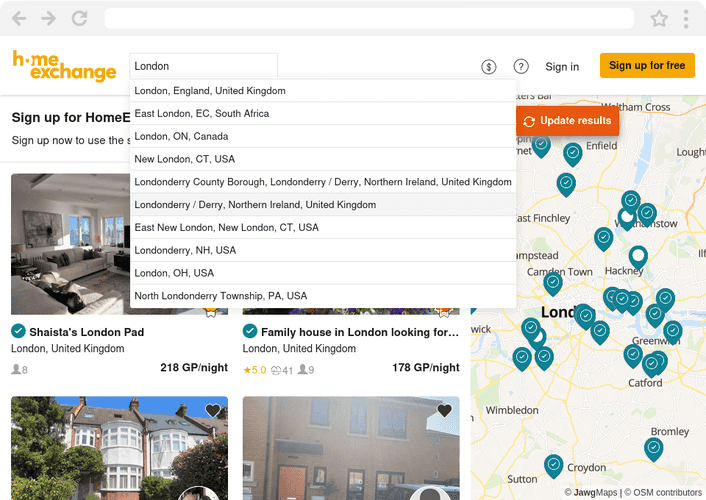Choose London, OH, USA suggestion
Viewport: 706px width, 500px height.
click(323, 273)
